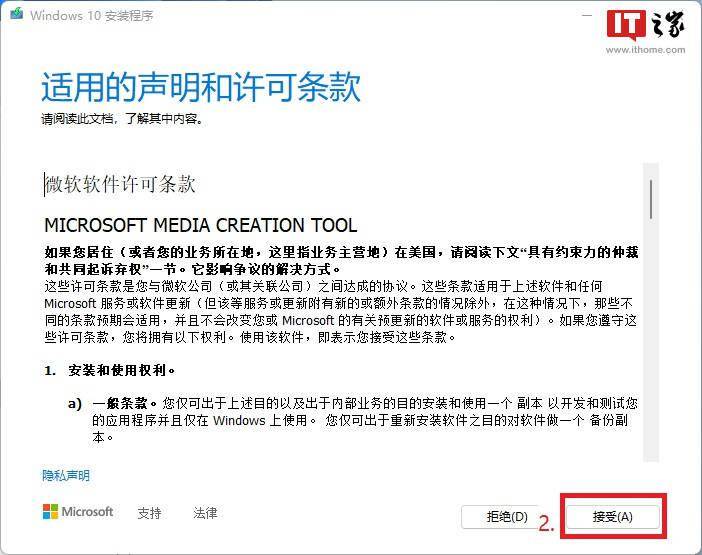The image size is (702, 555).
Task: Open the 法律 legal link
Action: [205, 513]
